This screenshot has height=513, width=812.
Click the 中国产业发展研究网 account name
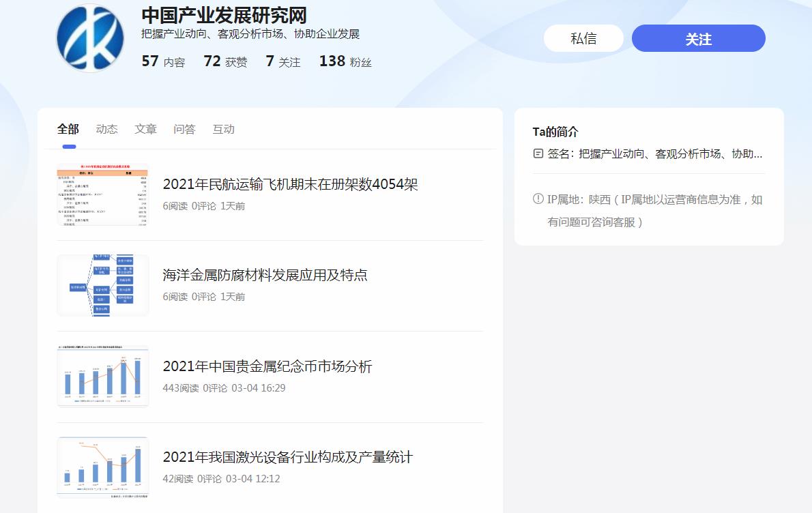[224, 16]
